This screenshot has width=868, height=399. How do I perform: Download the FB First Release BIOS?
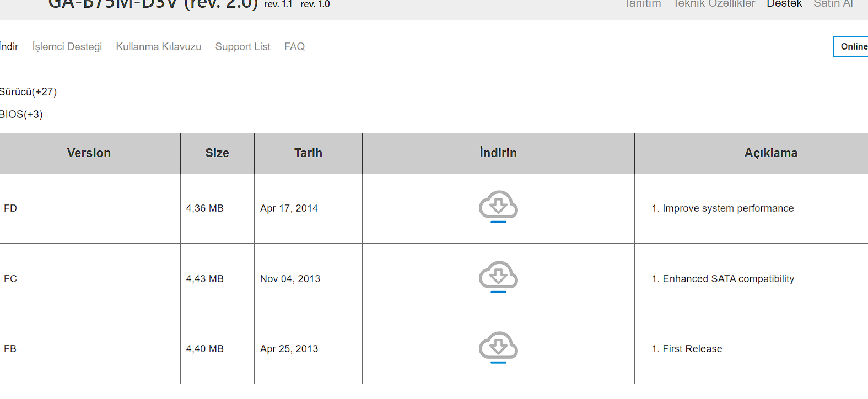pos(498,347)
